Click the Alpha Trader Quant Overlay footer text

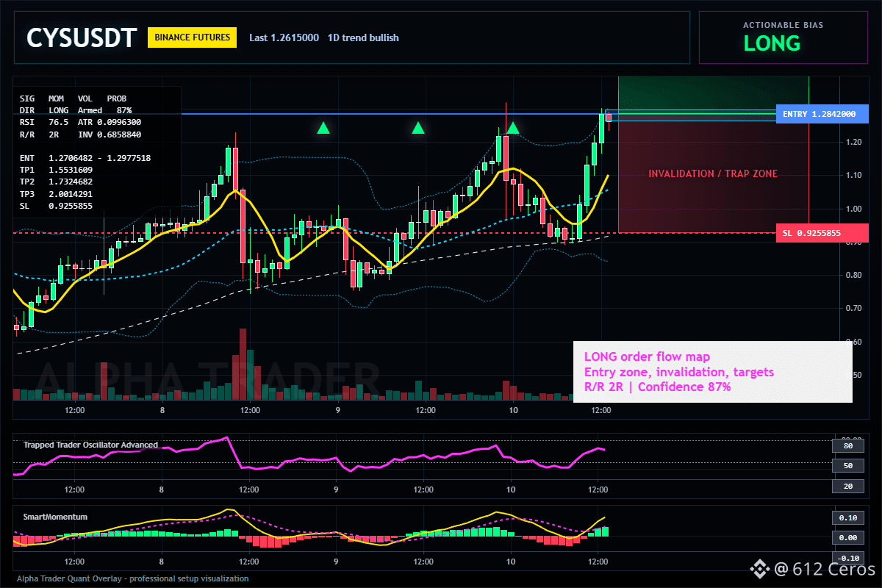(133, 578)
